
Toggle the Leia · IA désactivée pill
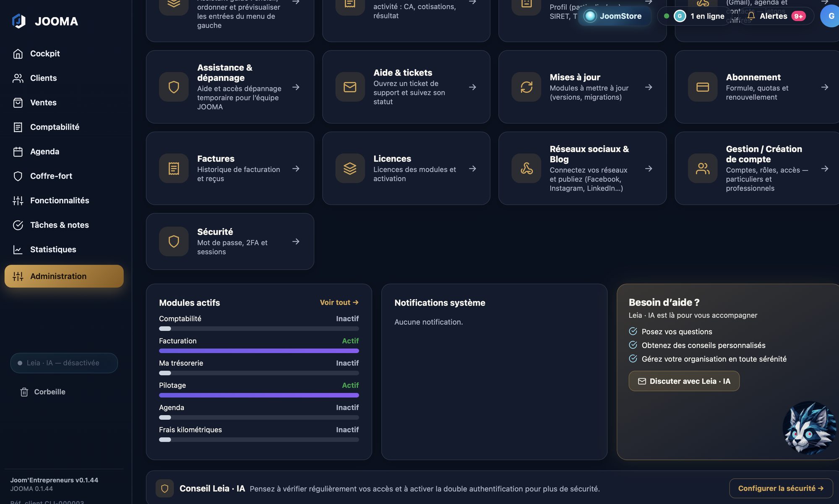(x=64, y=363)
